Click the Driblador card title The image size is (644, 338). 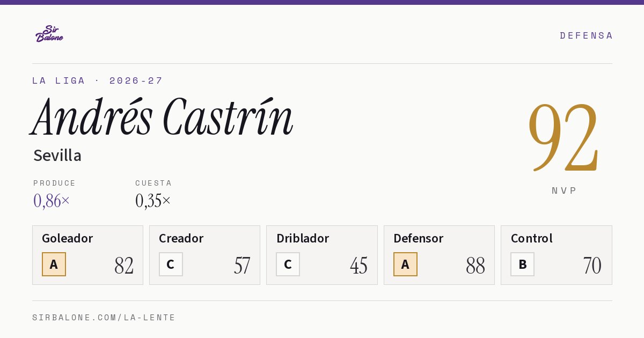(303, 238)
